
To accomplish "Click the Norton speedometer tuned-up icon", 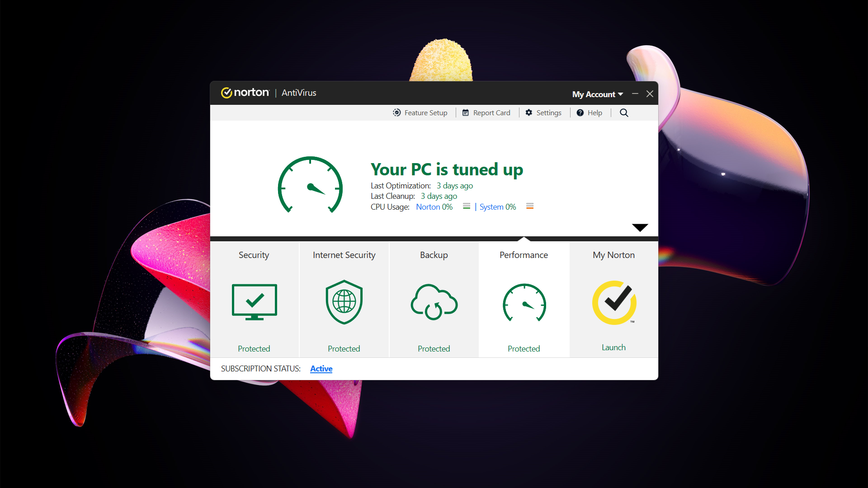I will coord(310,187).
